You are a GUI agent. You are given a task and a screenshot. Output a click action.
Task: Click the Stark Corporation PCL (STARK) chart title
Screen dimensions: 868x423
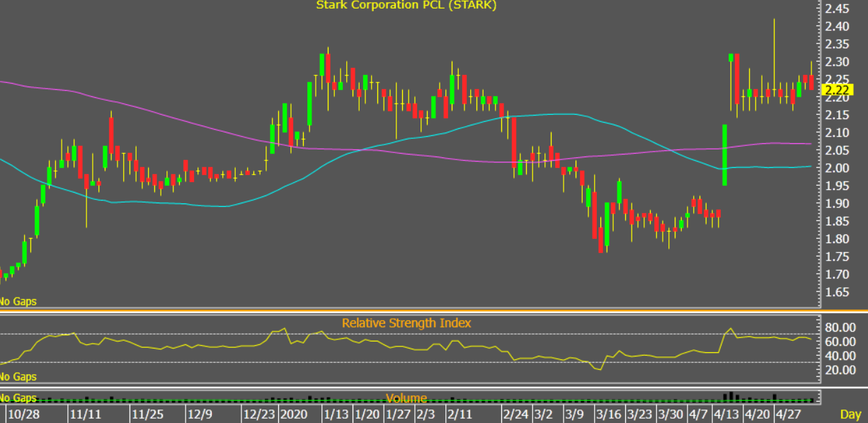pyautogui.click(x=406, y=6)
